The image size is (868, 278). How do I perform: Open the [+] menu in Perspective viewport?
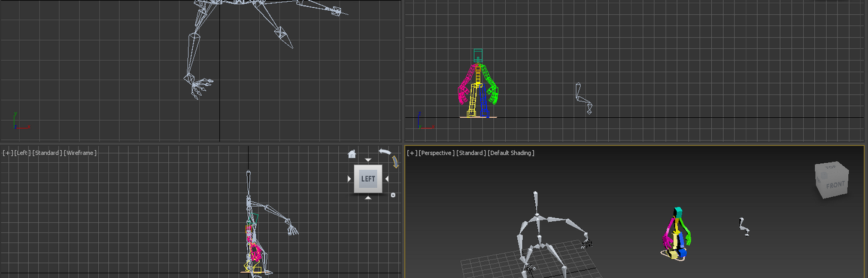[412, 153]
